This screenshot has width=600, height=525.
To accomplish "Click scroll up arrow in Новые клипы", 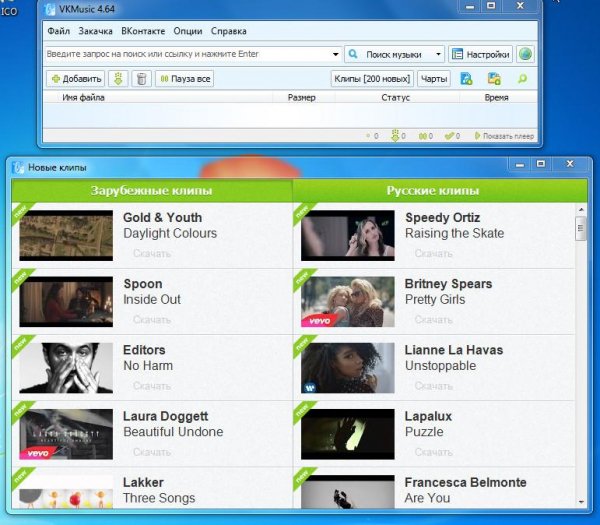I will [x=581, y=209].
